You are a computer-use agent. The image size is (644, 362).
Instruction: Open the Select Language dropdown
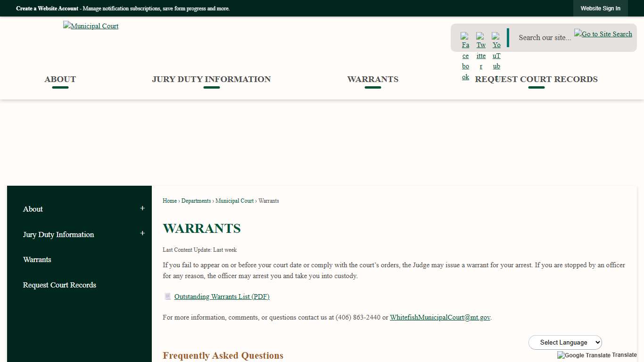click(565, 342)
